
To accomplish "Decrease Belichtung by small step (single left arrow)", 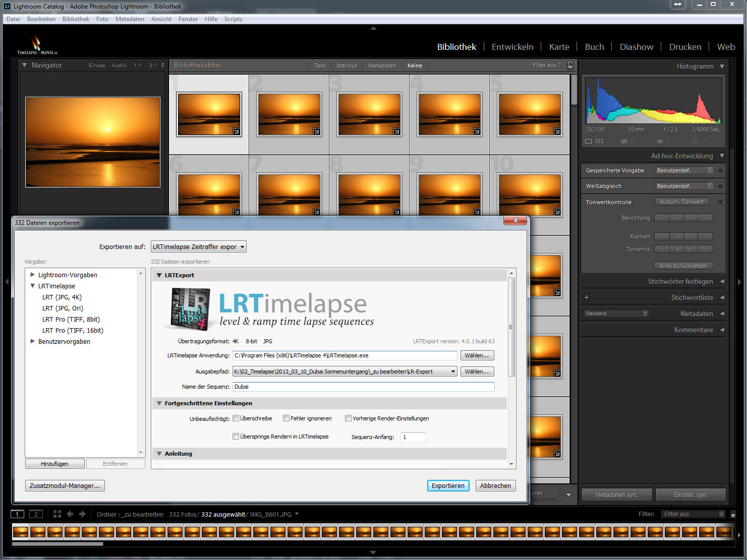I will pyautogui.click(x=677, y=218).
